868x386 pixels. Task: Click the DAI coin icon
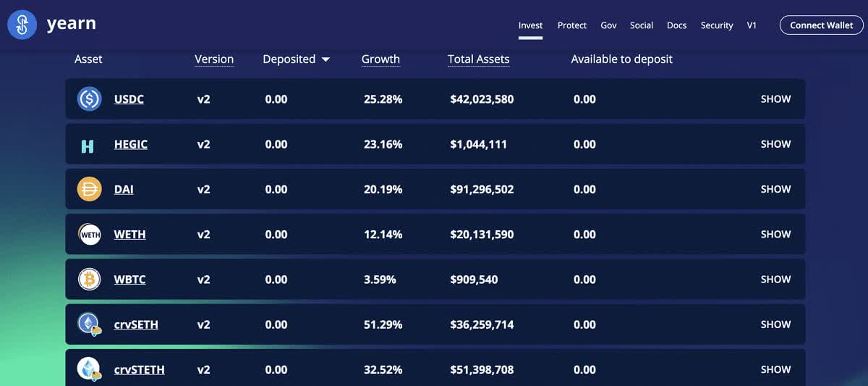[x=90, y=189]
